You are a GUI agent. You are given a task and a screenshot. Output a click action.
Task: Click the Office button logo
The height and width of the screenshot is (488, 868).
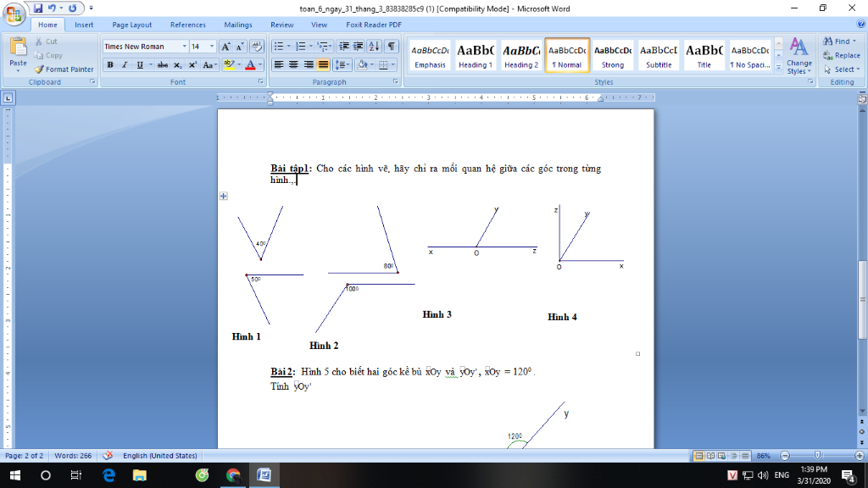(14, 14)
